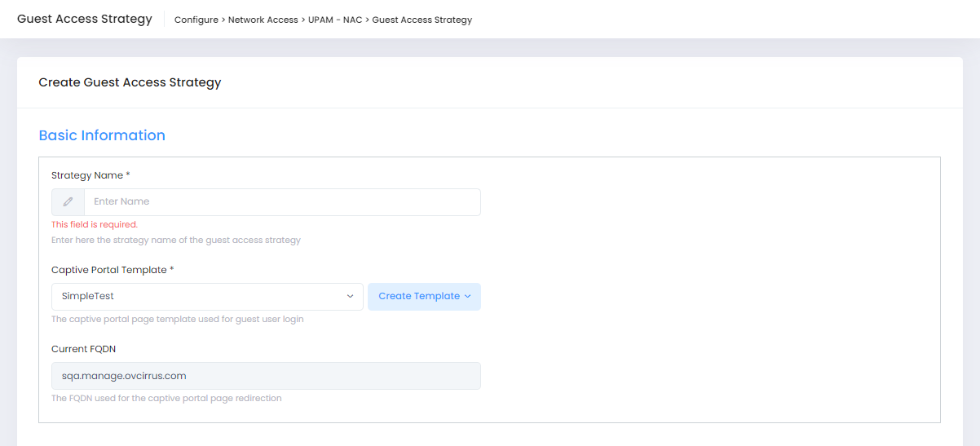This screenshot has height=446, width=980.
Task: Click the Current FQDN label
Action: click(x=84, y=349)
